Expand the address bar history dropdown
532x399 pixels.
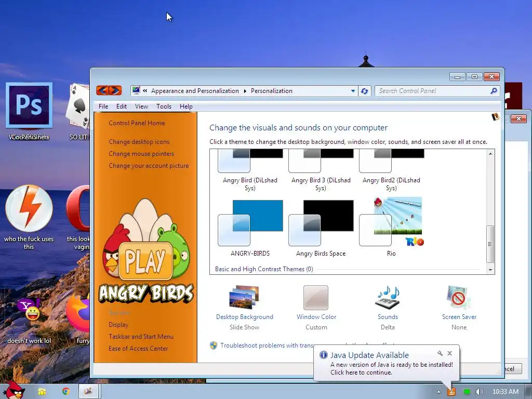(x=353, y=91)
